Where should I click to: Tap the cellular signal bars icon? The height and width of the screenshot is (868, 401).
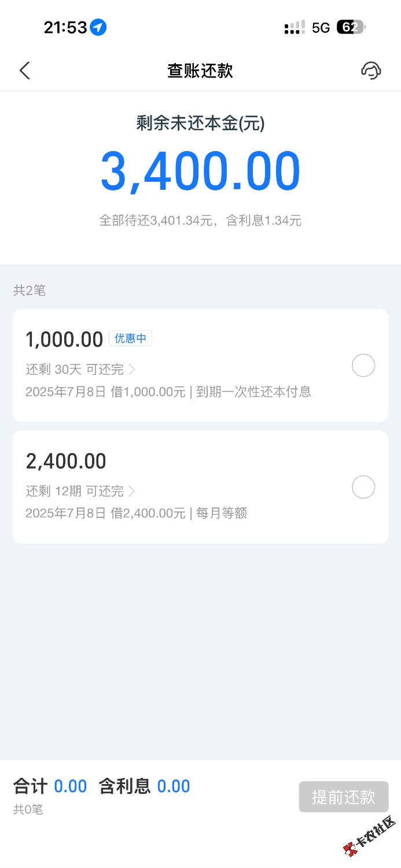[x=295, y=27]
